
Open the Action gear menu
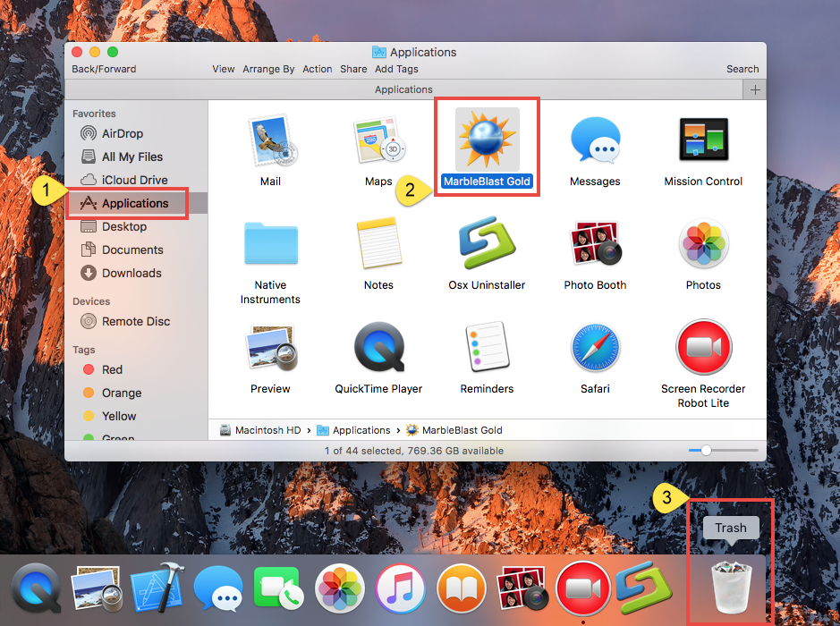(318, 68)
